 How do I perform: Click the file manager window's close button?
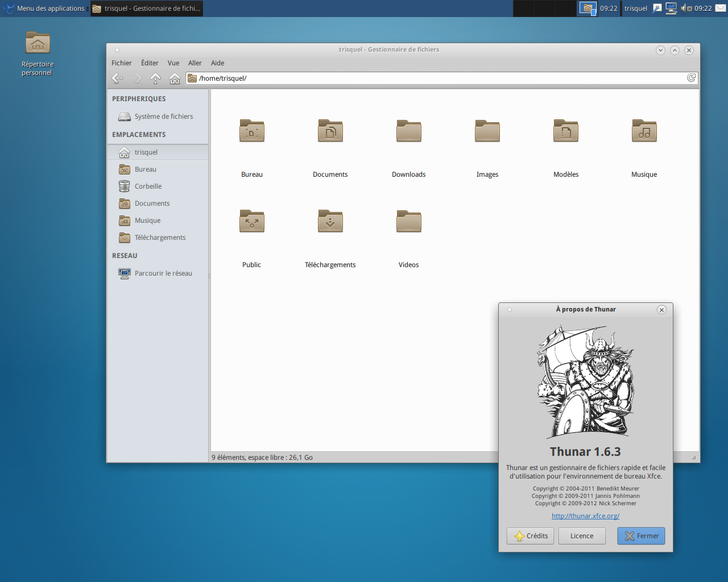tap(689, 50)
